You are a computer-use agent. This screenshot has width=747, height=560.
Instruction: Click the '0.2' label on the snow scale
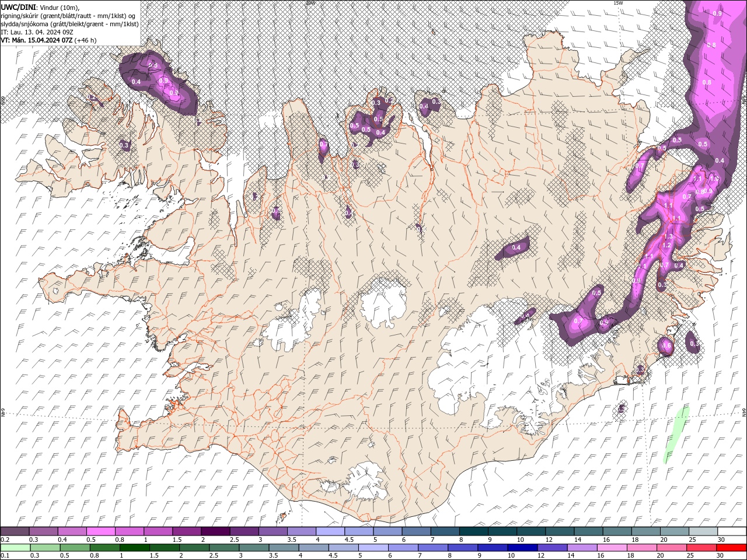5,540
